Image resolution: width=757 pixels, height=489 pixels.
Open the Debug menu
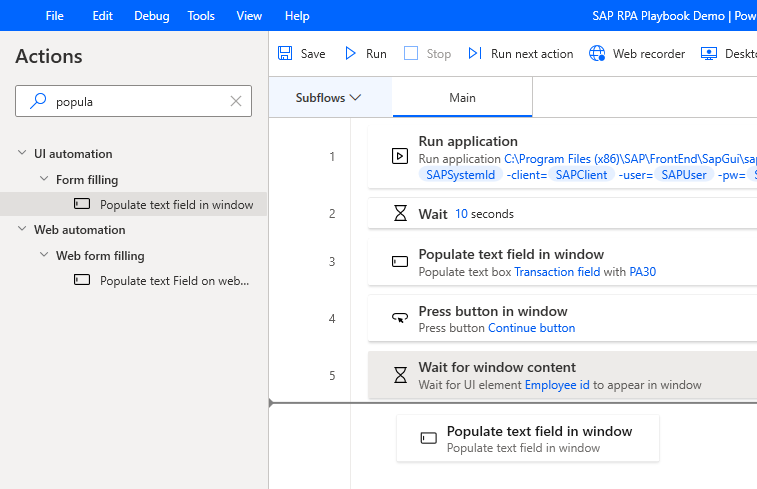[152, 16]
